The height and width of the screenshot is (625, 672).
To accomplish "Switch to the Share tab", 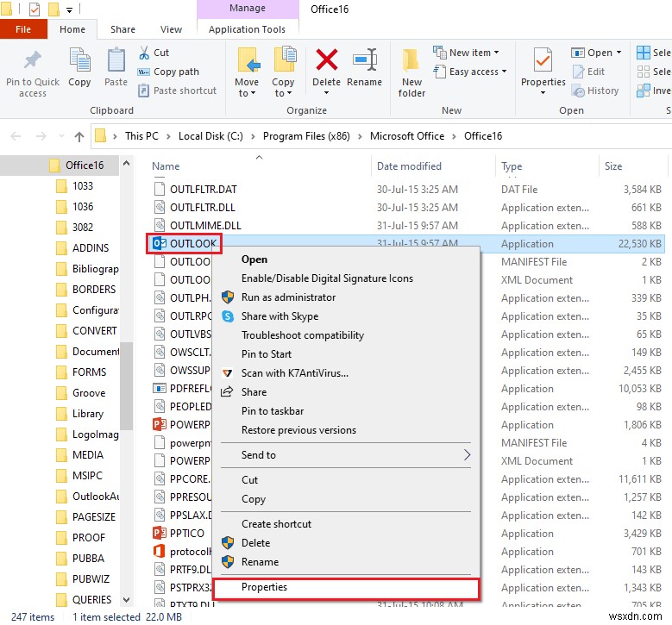I will coord(122,29).
